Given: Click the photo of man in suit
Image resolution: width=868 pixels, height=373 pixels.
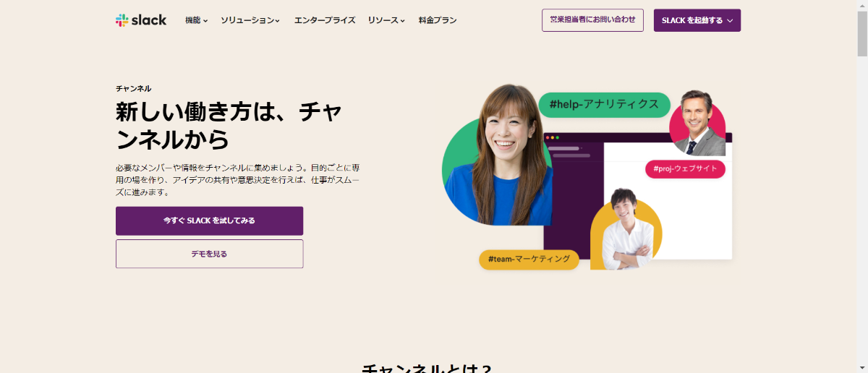Looking at the screenshot, I should click(x=697, y=124).
